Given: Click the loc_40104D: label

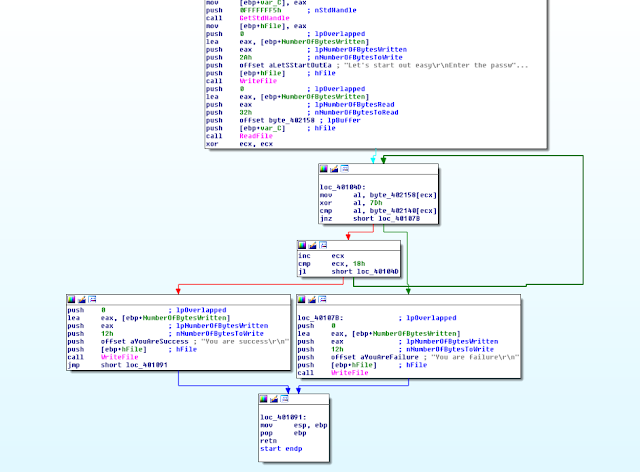Looking at the screenshot, I should click(x=342, y=187).
